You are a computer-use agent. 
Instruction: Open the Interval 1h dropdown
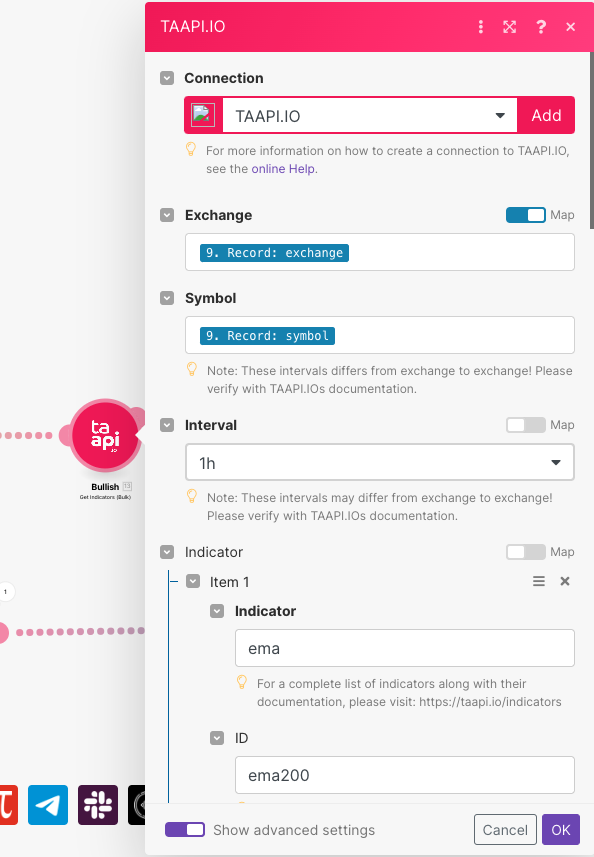pyautogui.click(x=380, y=462)
